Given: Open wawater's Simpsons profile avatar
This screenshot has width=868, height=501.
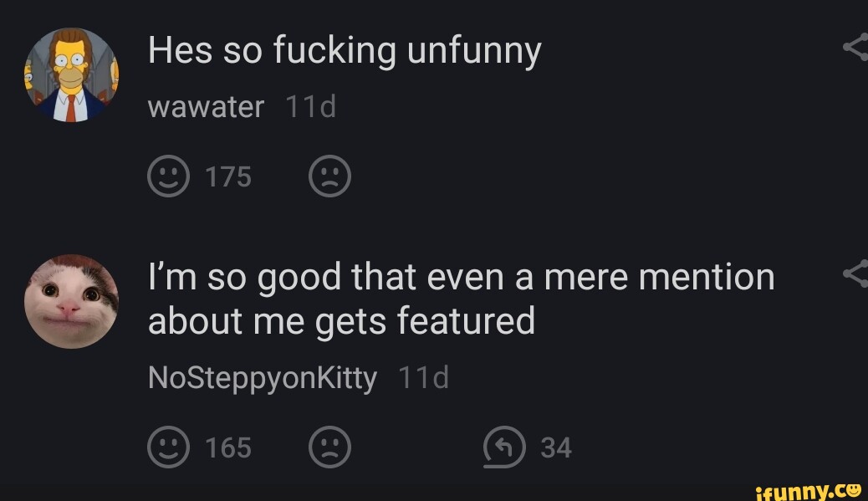Looking at the screenshot, I should [71, 75].
